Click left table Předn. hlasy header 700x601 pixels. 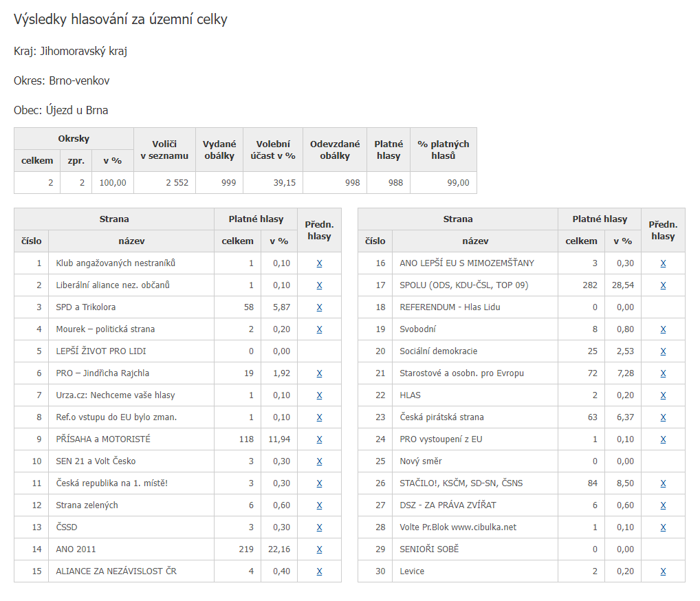tap(319, 230)
